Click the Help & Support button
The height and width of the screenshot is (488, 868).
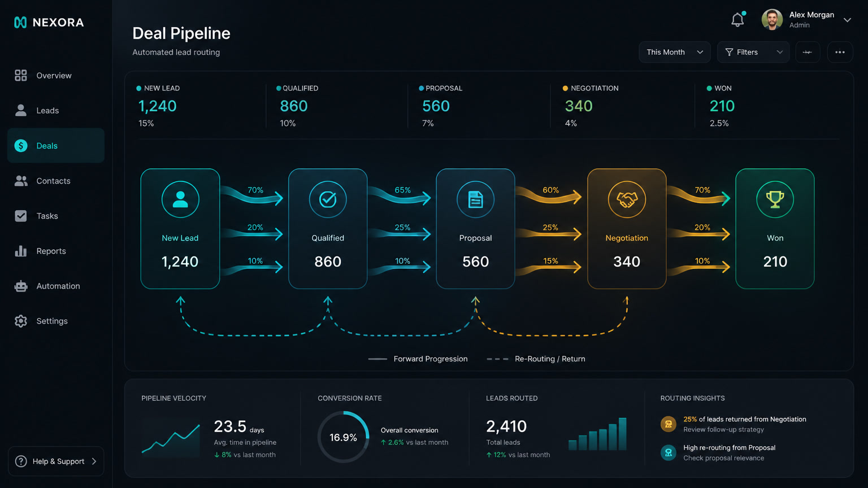tap(56, 461)
